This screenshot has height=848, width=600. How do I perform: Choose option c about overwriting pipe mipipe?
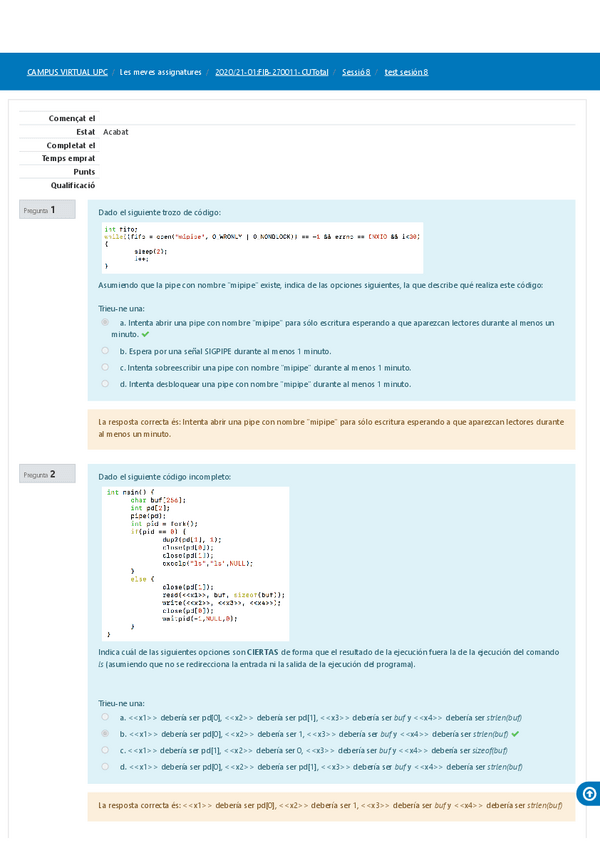[105, 367]
